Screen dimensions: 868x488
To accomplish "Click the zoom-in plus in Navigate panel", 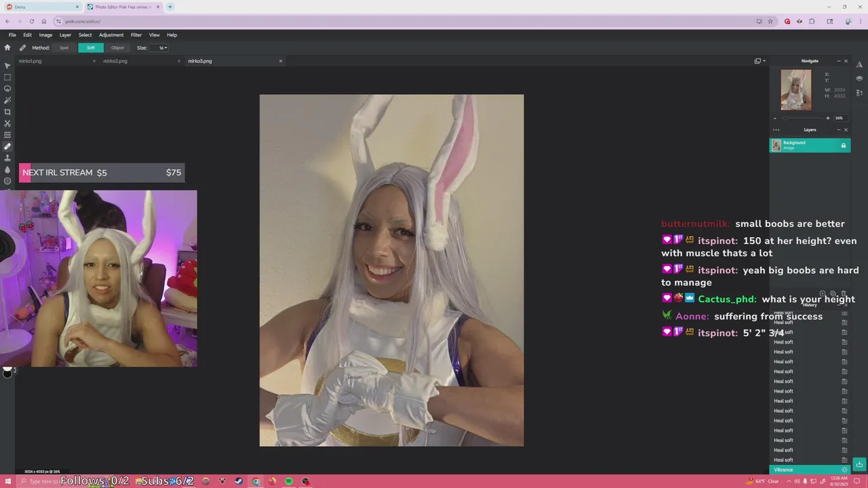I will pos(827,118).
